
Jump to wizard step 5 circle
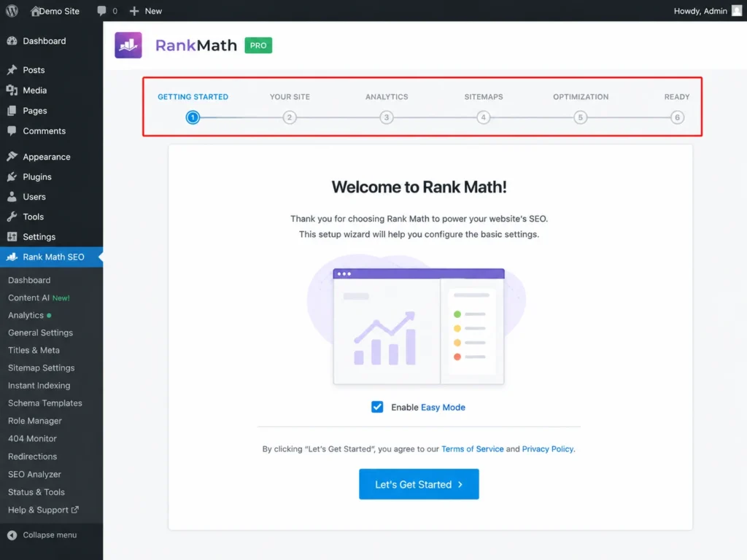580,117
